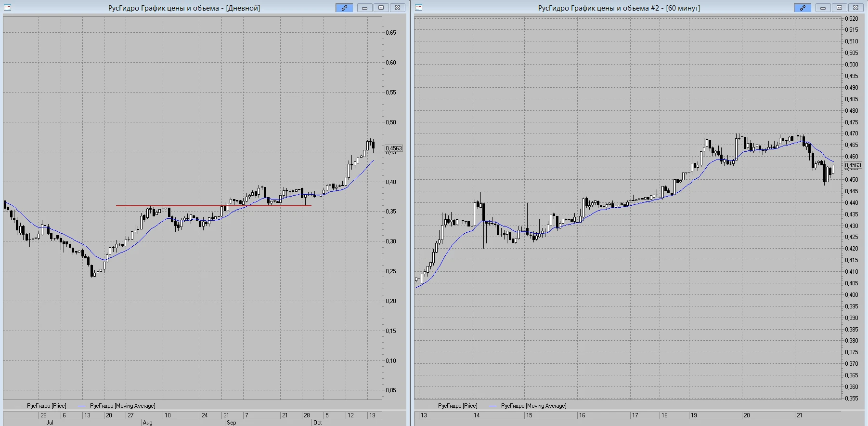Open the system menu icon of the Дневной chart window
The image size is (868, 426).
tap(7, 8)
